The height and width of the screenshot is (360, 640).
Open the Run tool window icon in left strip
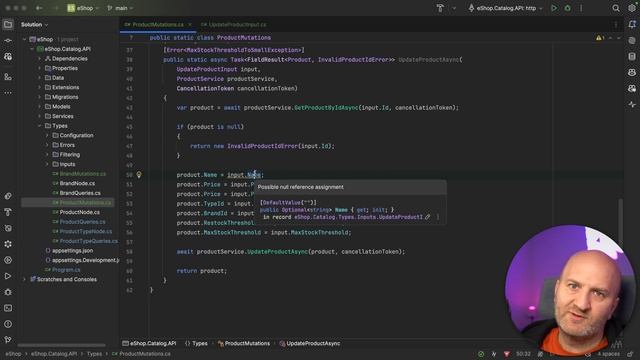coord(8,276)
